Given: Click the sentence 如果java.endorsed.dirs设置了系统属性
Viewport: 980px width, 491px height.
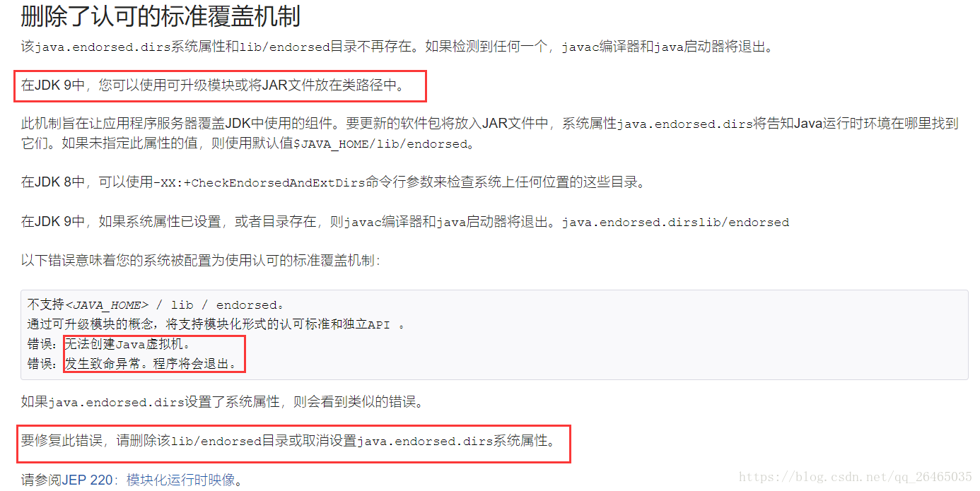Looking at the screenshot, I should pyautogui.click(x=222, y=403).
